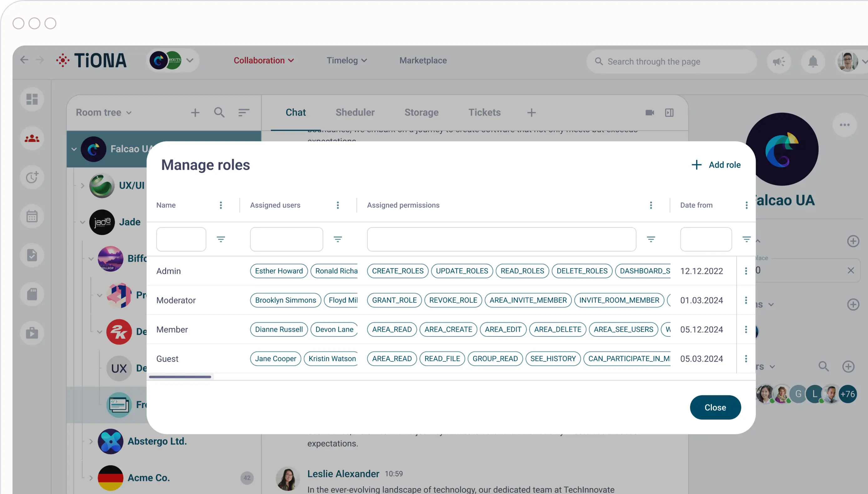The image size is (868, 494).
Task: Search members in right panel
Action: coord(824,366)
